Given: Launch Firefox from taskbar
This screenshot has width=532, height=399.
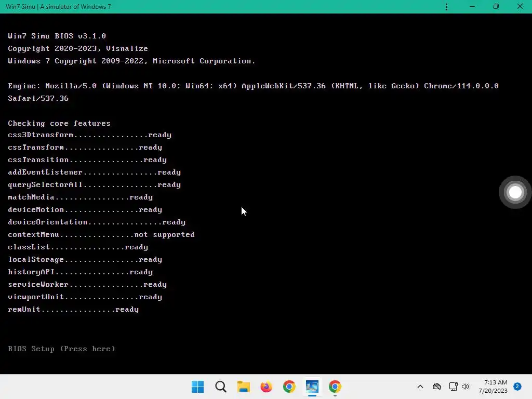Looking at the screenshot, I should (x=267, y=387).
